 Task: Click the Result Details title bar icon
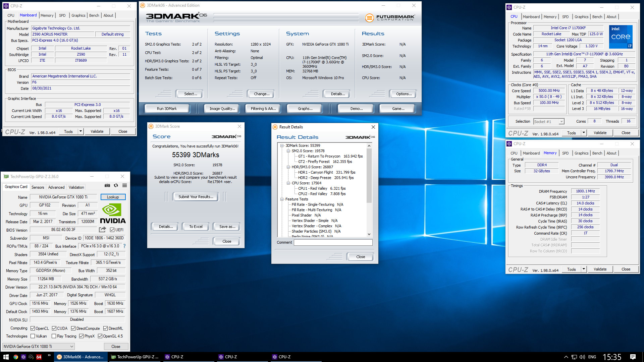coord(275,127)
